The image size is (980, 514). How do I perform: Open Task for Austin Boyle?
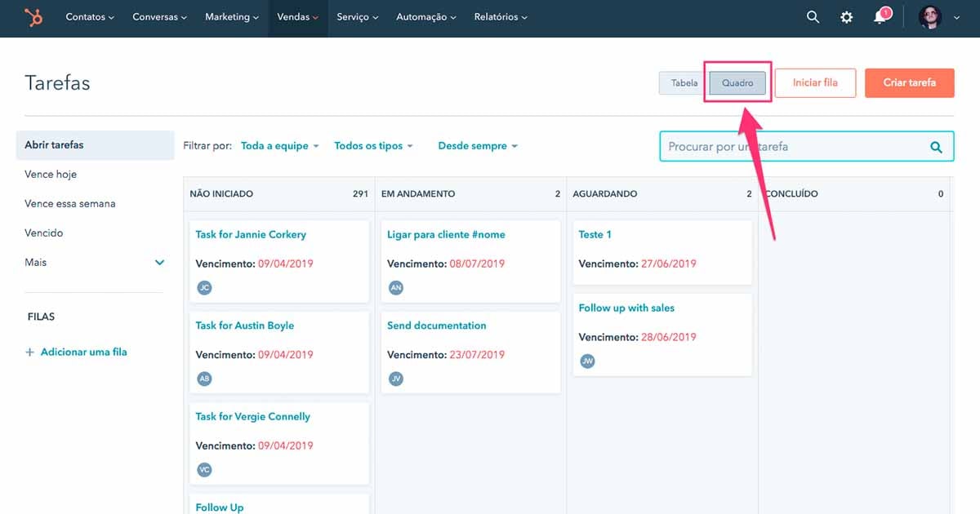[x=245, y=326]
